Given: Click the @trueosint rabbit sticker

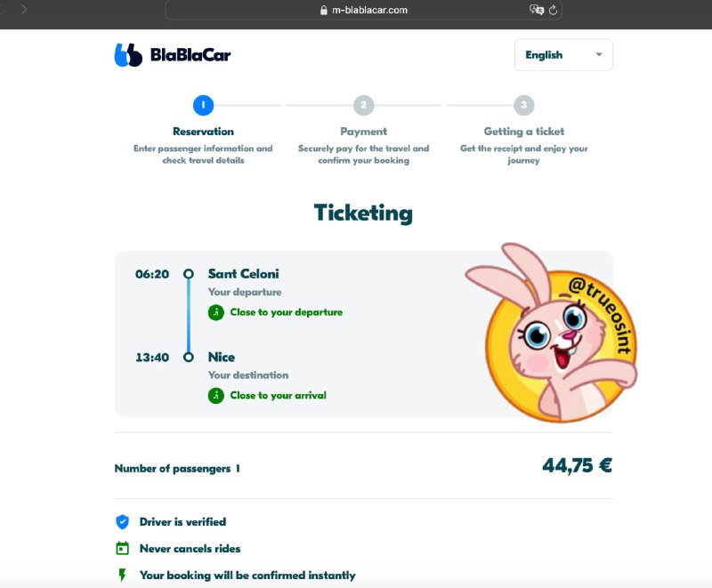Looking at the screenshot, I should click(x=552, y=333).
